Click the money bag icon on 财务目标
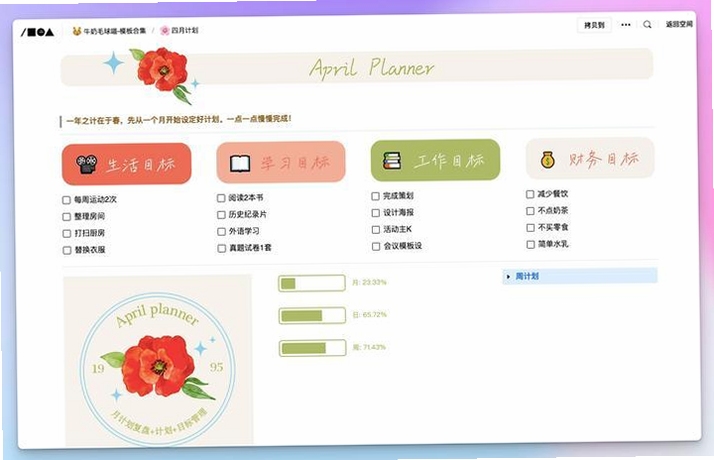 point(547,159)
